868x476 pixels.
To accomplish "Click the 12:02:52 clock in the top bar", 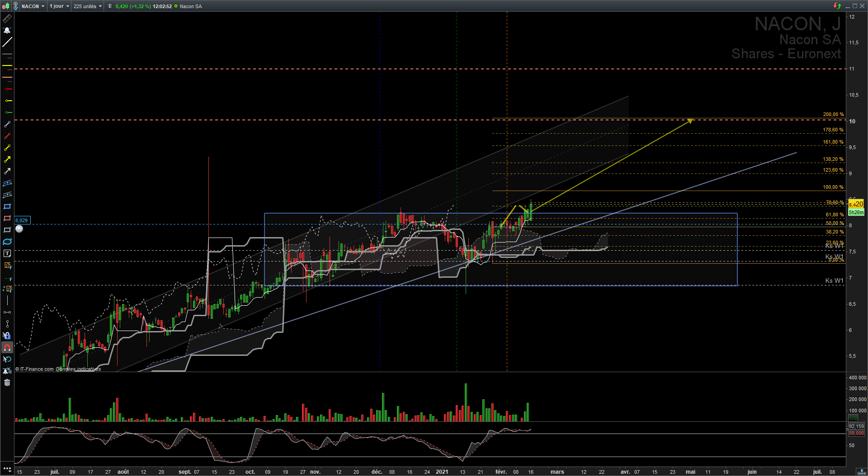I will 162,6.
